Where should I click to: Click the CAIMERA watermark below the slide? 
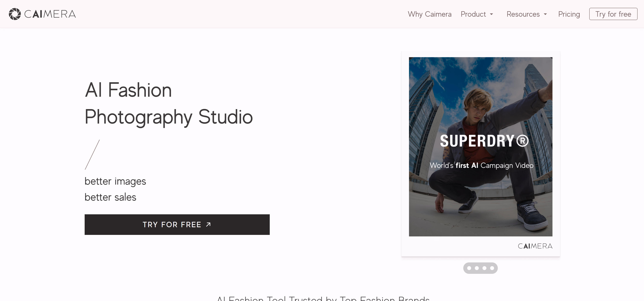tap(535, 246)
